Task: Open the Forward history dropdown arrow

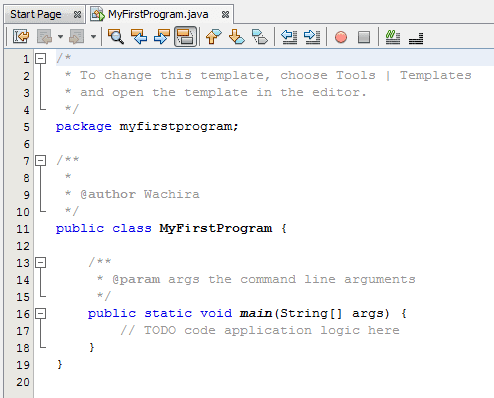Action: tap(93, 36)
